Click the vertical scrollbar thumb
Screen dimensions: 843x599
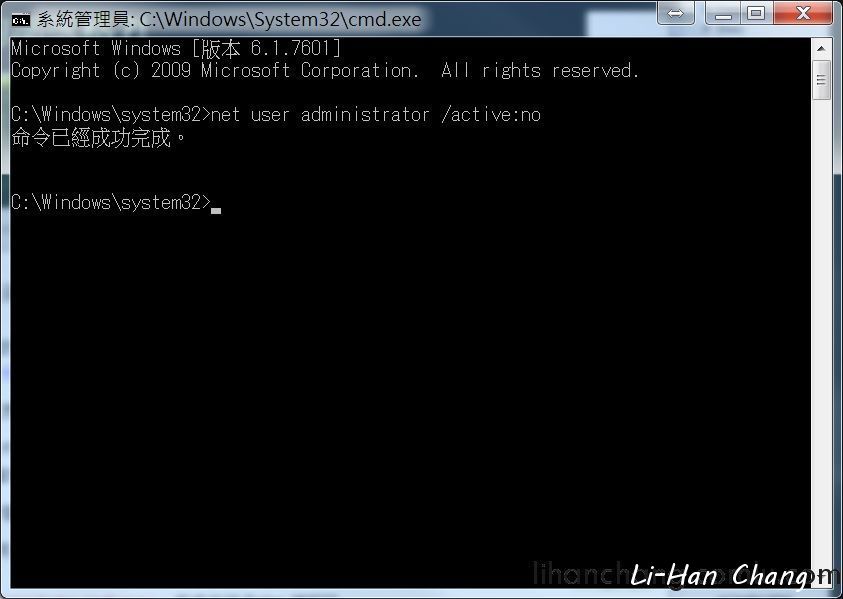point(821,80)
